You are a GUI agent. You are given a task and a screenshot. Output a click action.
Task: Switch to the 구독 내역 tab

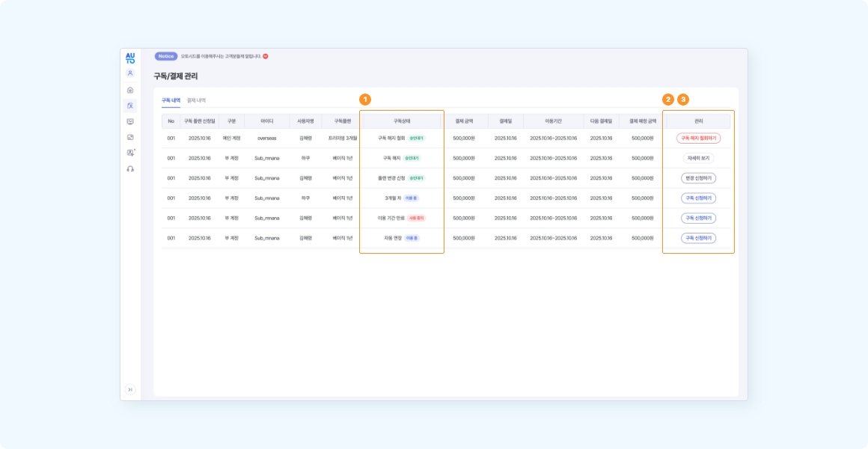tap(171, 100)
